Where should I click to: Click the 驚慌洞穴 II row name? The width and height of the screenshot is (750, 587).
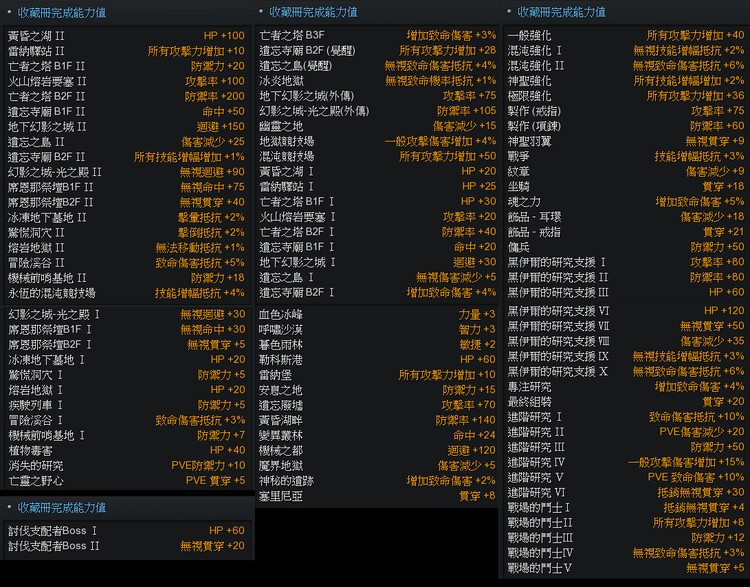tap(36, 233)
